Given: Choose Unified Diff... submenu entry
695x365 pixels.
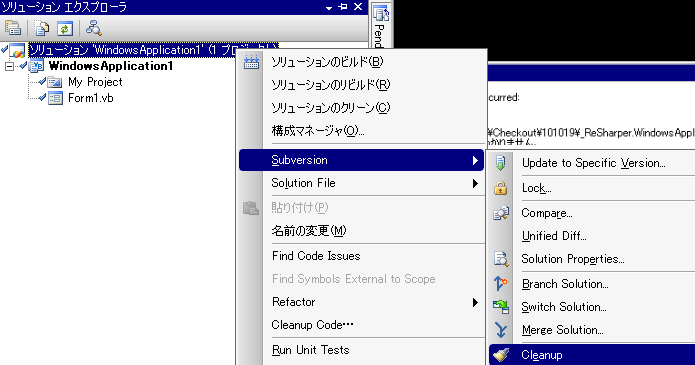Looking at the screenshot, I should tap(592, 236).
